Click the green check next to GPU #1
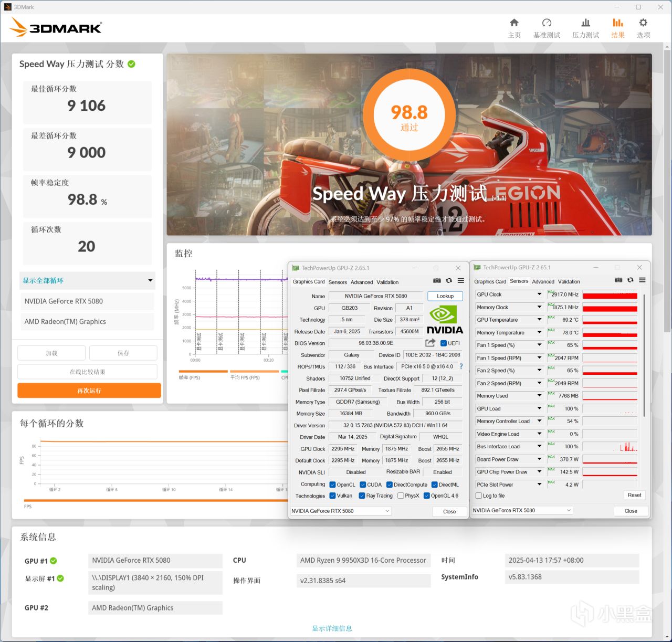Screen dimensions: 672x642 (x=54, y=561)
